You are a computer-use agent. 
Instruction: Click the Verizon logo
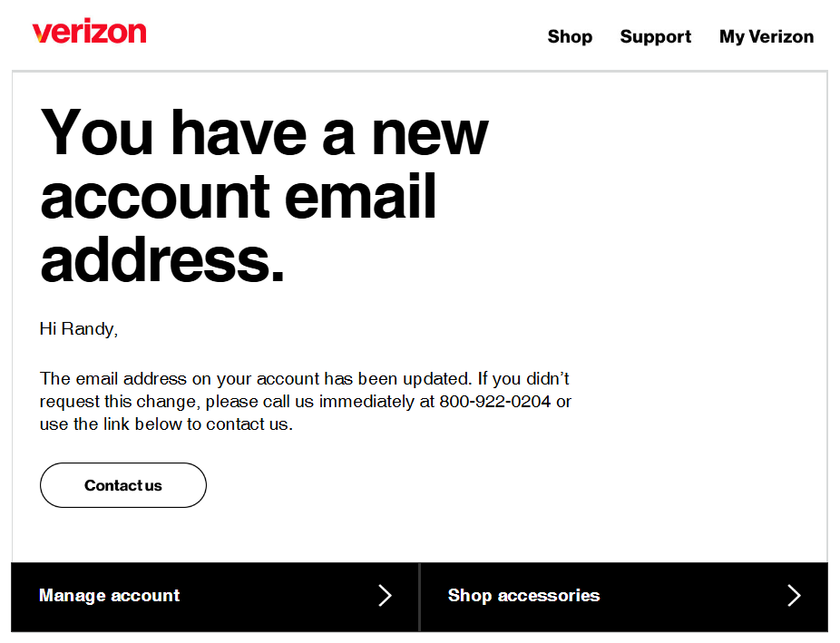(x=89, y=33)
